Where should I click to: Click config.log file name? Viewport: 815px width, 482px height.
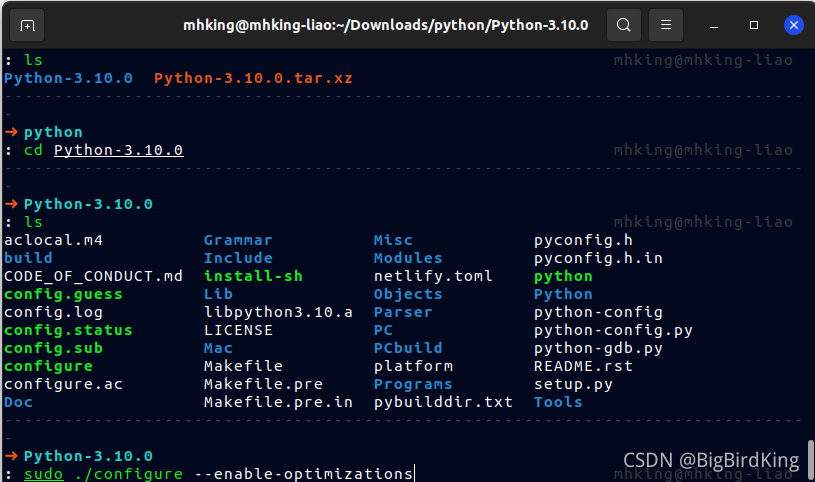(54, 312)
